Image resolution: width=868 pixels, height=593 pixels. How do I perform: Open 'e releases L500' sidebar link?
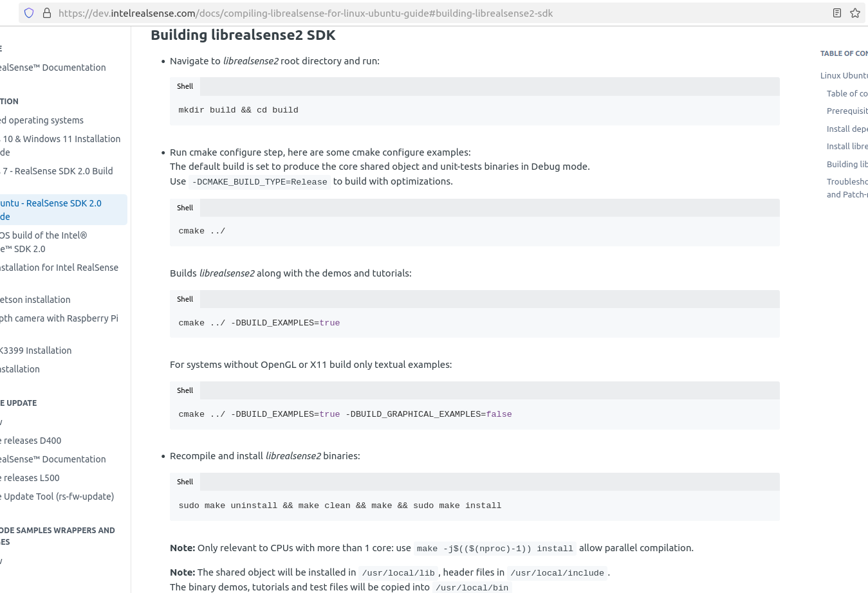(x=30, y=478)
